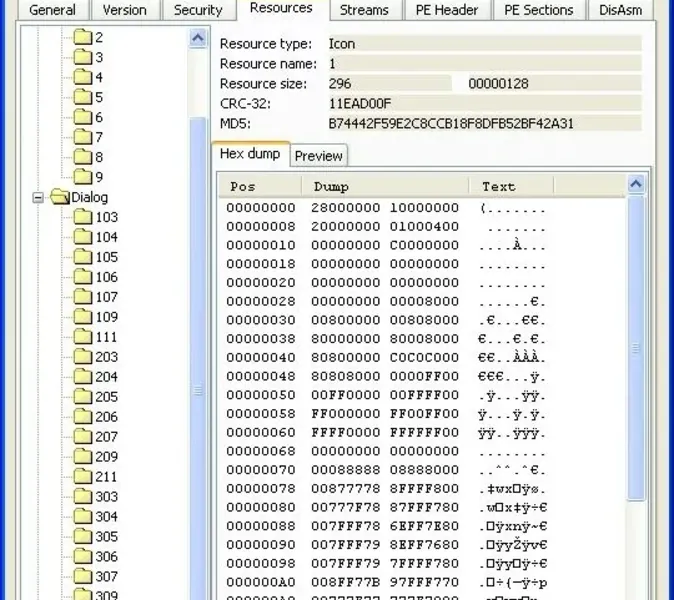Select tree item 205 under Dialog
The image size is (674, 600).
coord(106,396)
